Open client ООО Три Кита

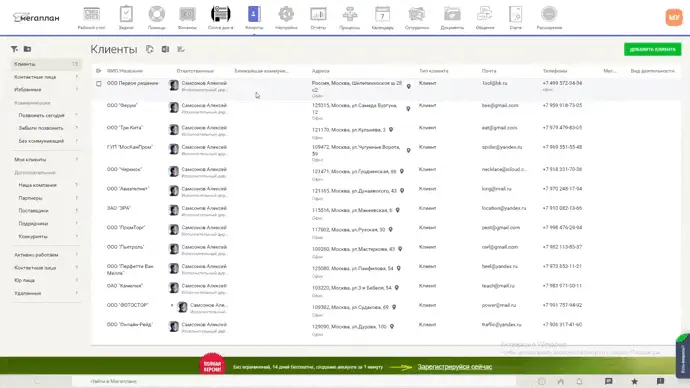(125, 128)
